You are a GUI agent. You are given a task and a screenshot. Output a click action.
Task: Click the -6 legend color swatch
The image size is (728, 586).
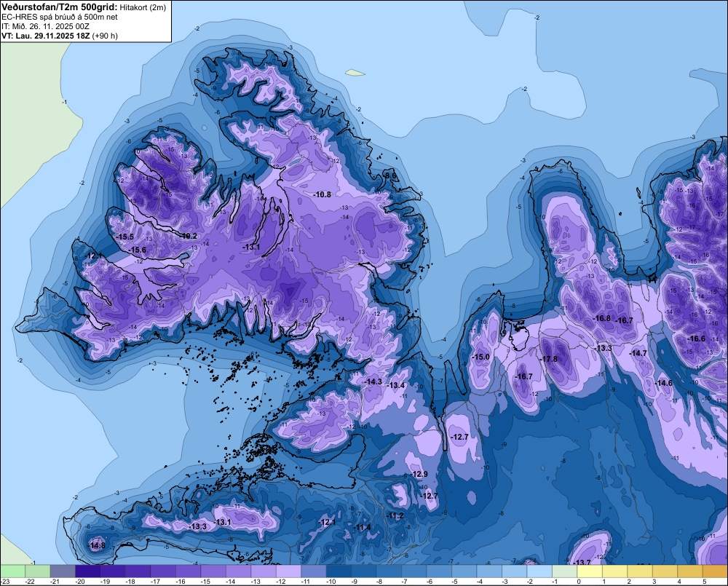click(439, 571)
